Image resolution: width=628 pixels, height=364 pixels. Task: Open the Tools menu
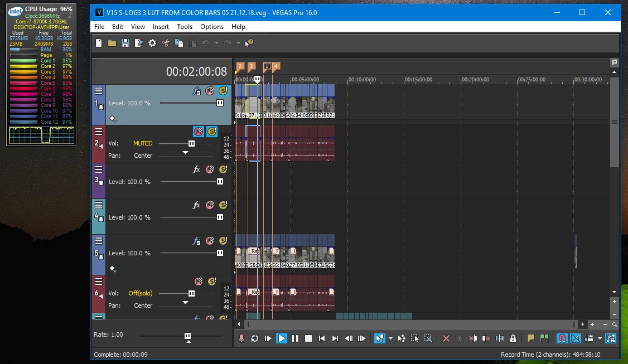tap(185, 26)
